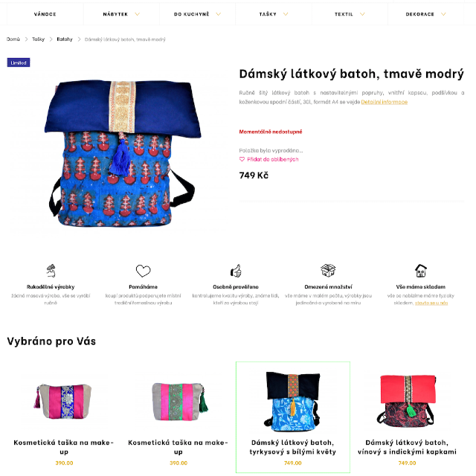Click the Limited badge above product image
This screenshot has width=476, height=476.
coord(19,62)
